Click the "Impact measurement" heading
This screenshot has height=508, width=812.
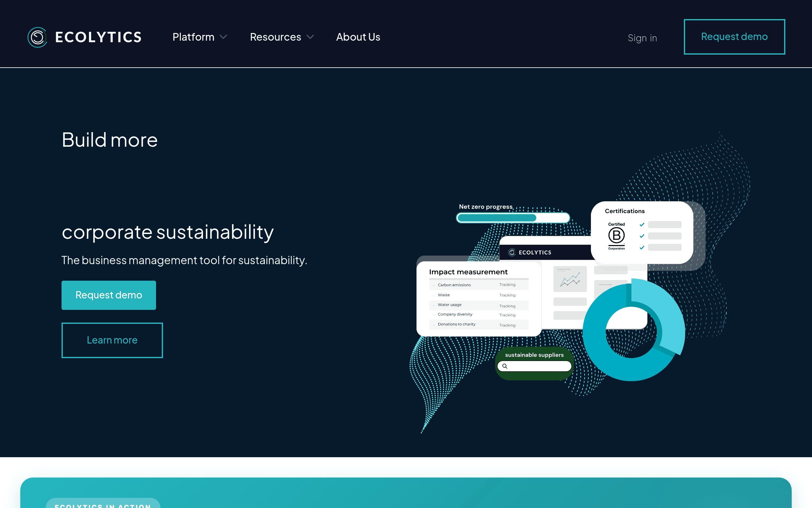[x=468, y=272]
